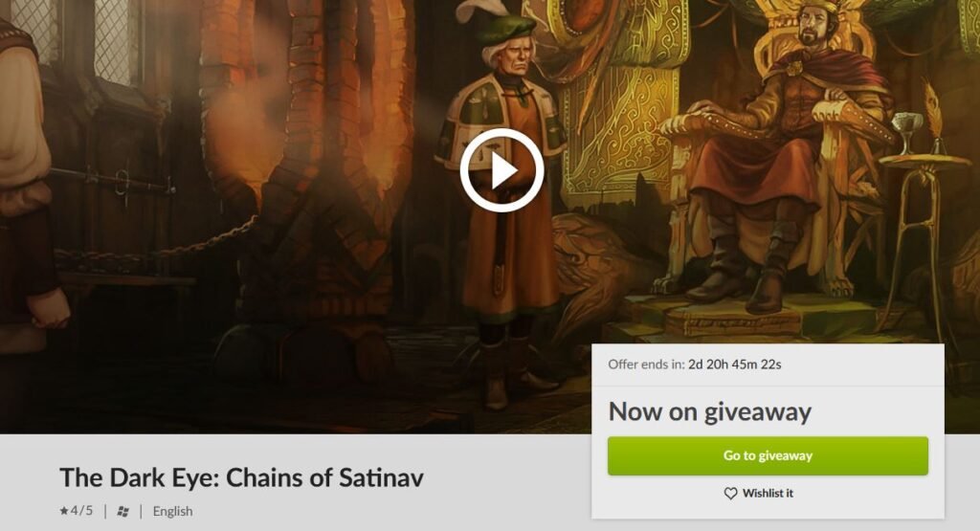Viewport: 980px width, 531px height.
Task: Click the king seated on the throne artwork
Action: (781, 156)
